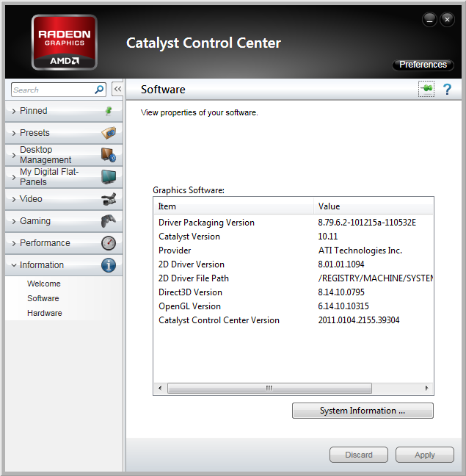Click the horizontal scrollbar thumb
This screenshot has width=466, height=476.
tap(269, 388)
